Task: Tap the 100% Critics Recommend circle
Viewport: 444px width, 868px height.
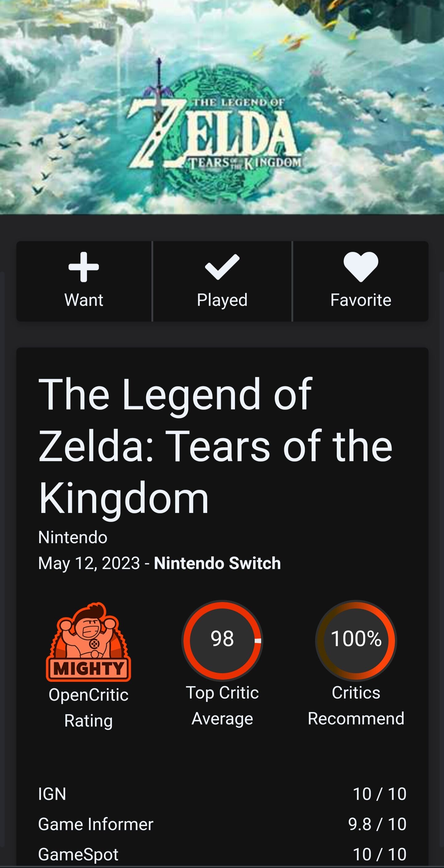Action: (x=356, y=641)
